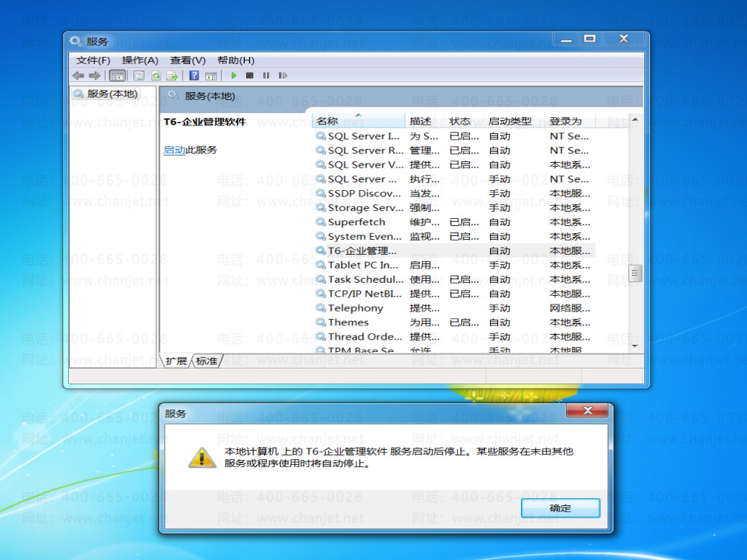Click the 启动 link to start service

[174, 150]
